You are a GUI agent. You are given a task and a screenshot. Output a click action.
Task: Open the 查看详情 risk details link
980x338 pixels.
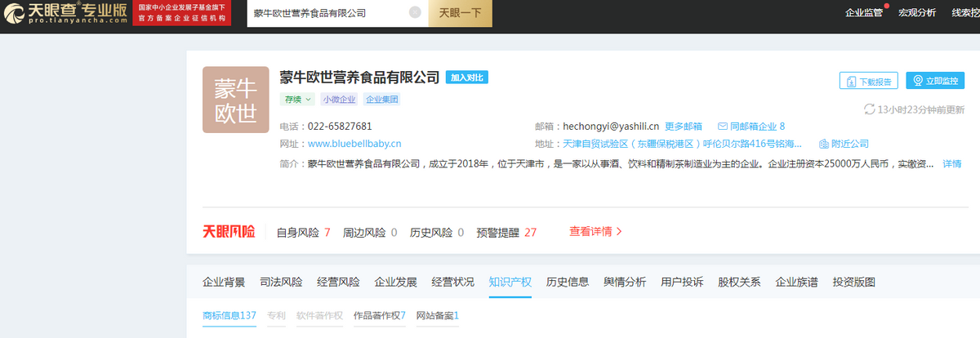[x=595, y=232]
